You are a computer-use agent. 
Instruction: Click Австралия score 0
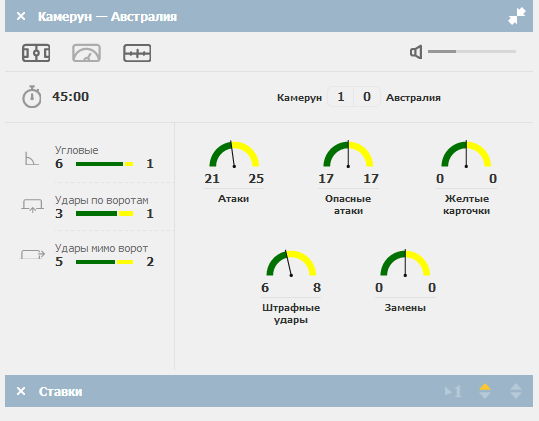click(367, 97)
